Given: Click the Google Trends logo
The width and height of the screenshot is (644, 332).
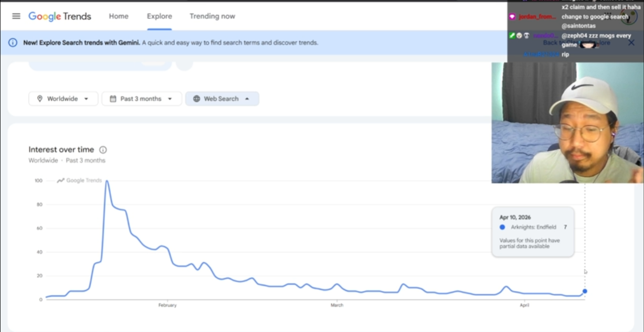Looking at the screenshot, I should [x=60, y=17].
